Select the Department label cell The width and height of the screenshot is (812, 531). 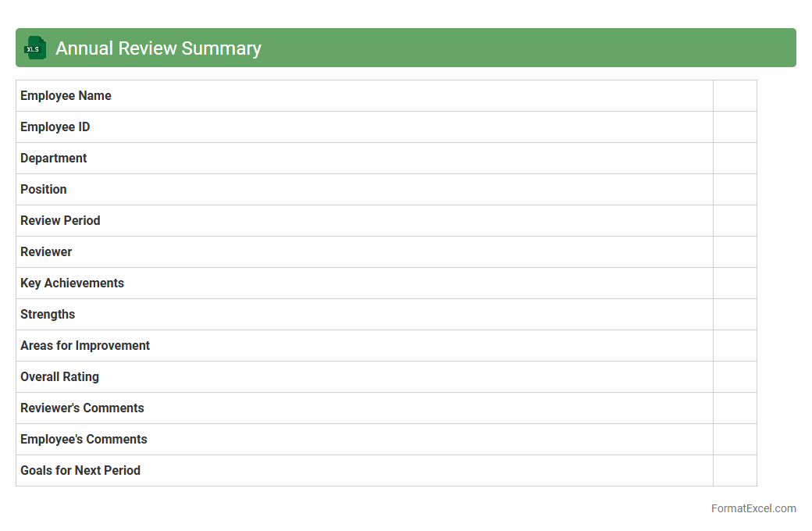pyautogui.click(x=53, y=159)
